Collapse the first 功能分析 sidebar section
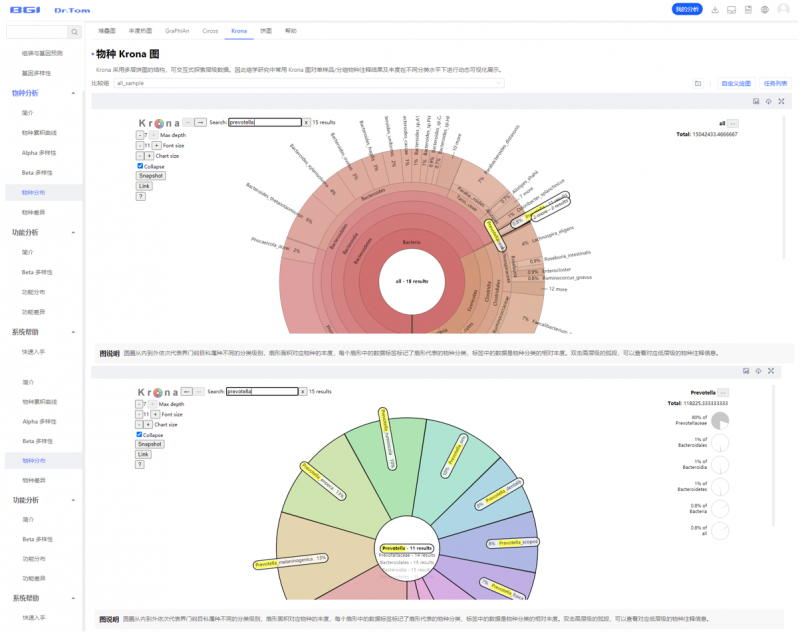The width and height of the screenshot is (800, 632). coord(73,232)
